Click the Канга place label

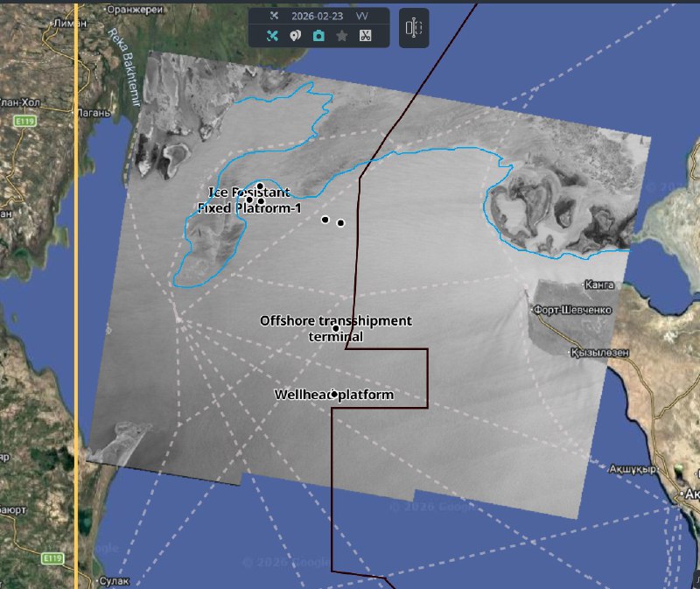point(599,285)
